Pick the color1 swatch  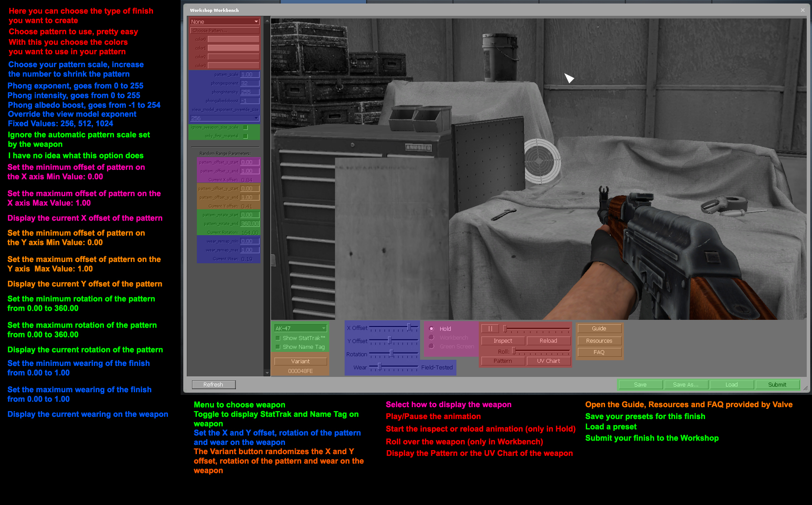[x=233, y=48]
